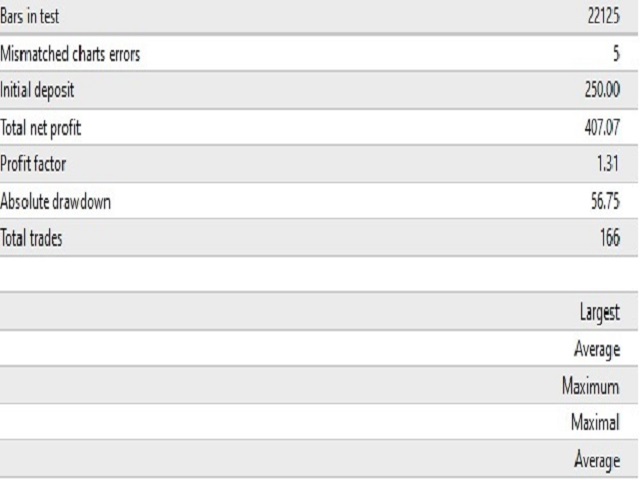Click the bottom Average row label
Image resolution: width=640 pixels, height=480 pixels.
click(597, 460)
